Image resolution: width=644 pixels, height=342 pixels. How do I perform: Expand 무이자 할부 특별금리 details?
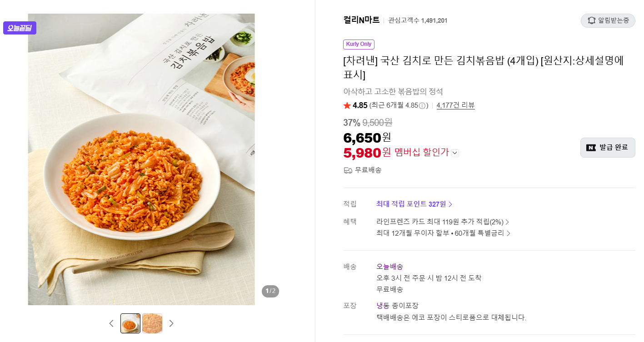tap(443, 233)
